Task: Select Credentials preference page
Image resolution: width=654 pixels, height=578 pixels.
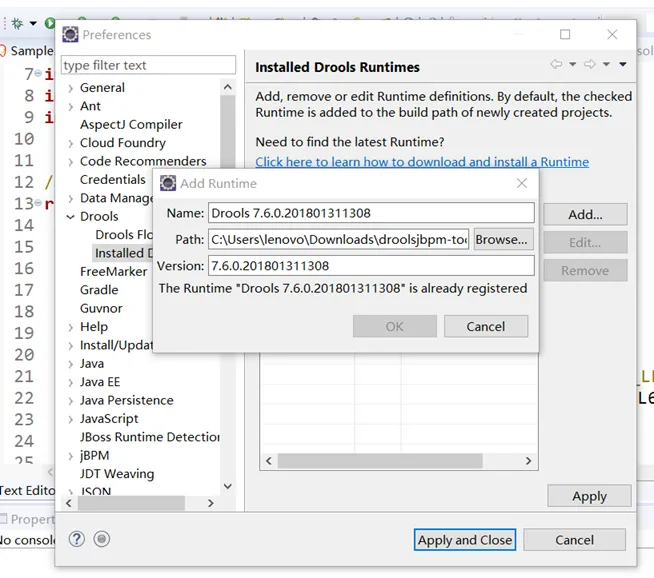Action: (x=113, y=179)
